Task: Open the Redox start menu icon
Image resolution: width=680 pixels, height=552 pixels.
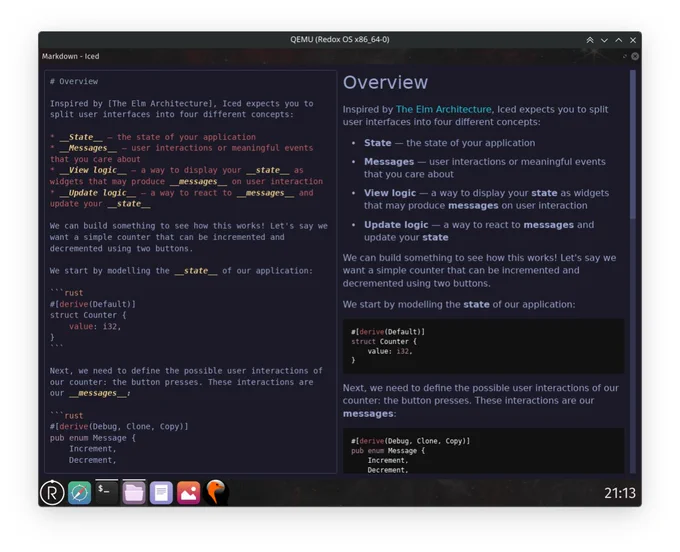Action: click(52, 493)
